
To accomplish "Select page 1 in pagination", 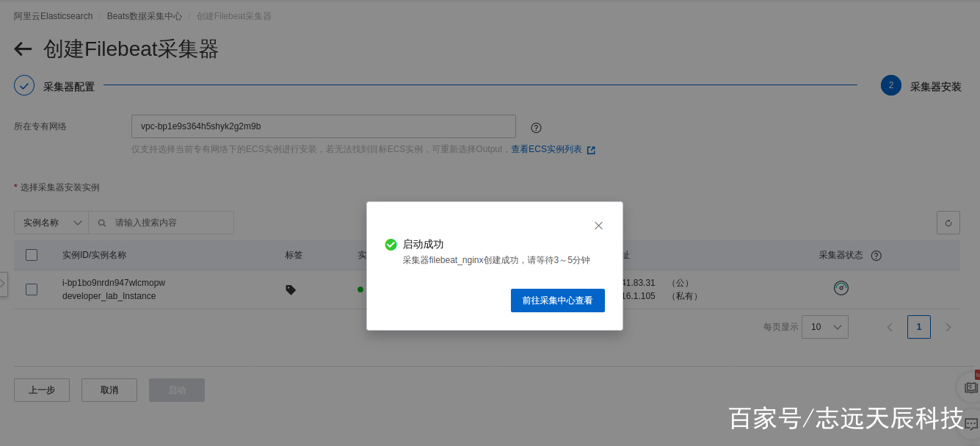I will click(x=919, y=327).
